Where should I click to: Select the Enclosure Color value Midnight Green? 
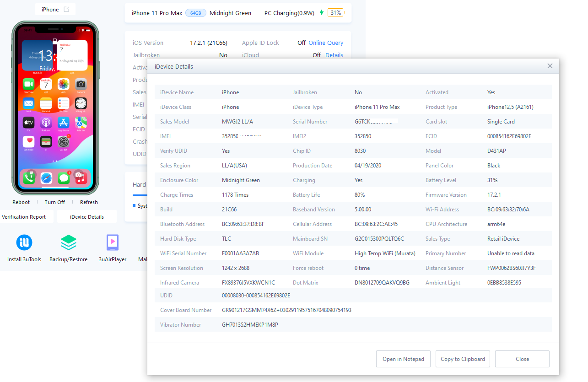click(241, 180)
